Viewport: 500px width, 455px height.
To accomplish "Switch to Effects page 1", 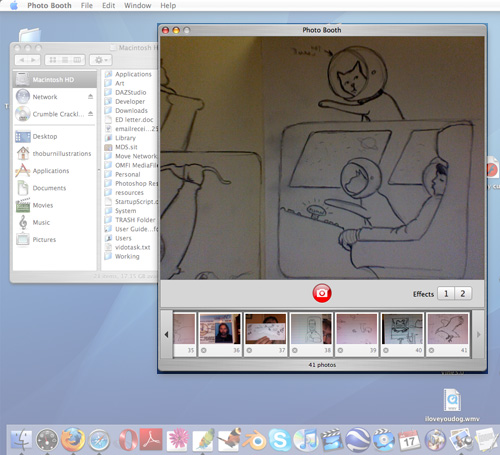I will click(446, 294).
